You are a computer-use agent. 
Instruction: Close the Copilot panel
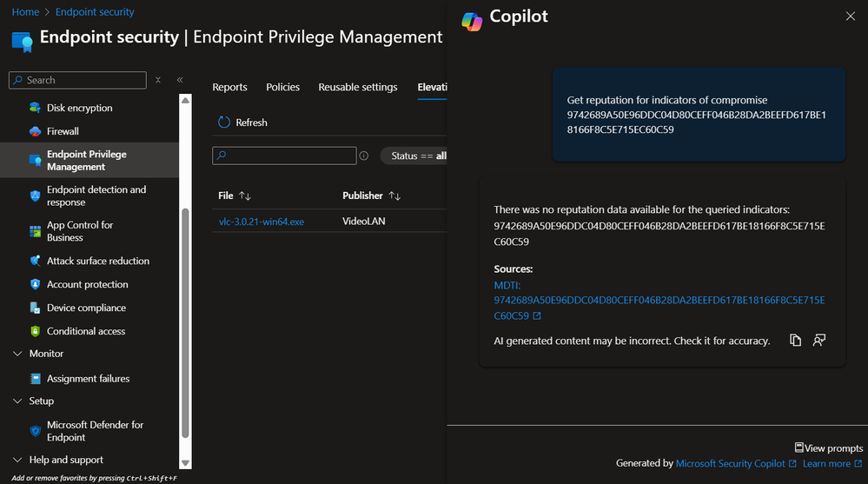click(x=851, y=16)
